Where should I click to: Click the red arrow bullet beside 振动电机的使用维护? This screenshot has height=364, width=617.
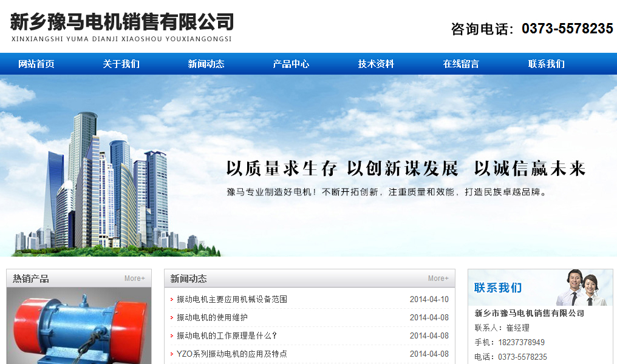172,318
